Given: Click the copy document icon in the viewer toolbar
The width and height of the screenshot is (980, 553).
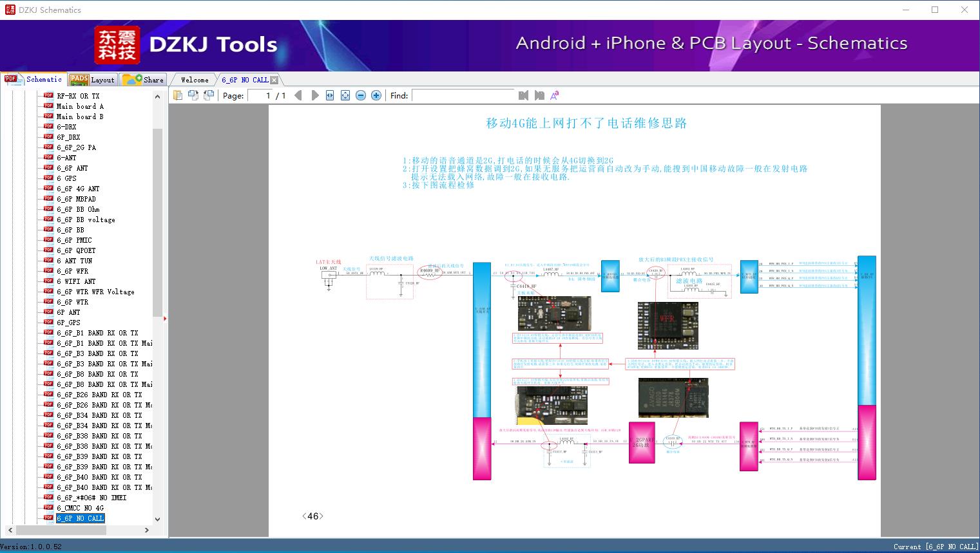Looking at the screenshot, I should 177,95.
